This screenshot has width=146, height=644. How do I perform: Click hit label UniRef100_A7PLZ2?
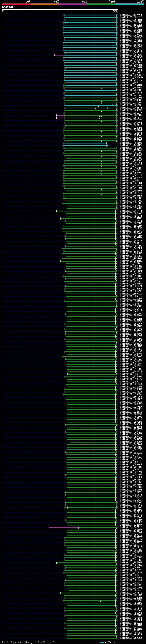[131, 120]
